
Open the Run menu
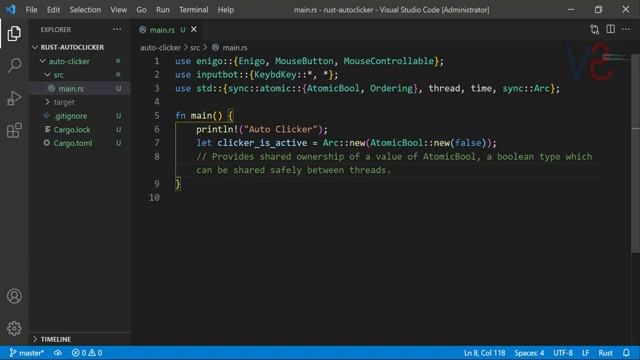click(162, 9)
